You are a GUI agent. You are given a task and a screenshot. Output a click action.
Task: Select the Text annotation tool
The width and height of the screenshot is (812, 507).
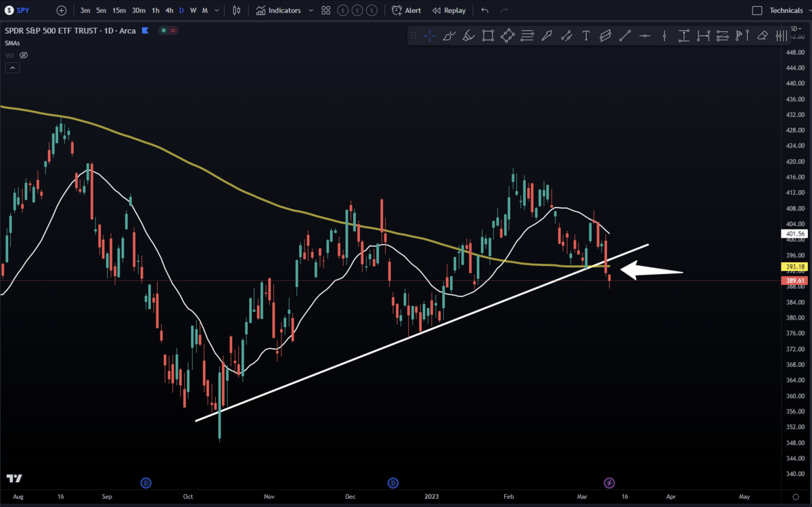[x=586, y=36]
